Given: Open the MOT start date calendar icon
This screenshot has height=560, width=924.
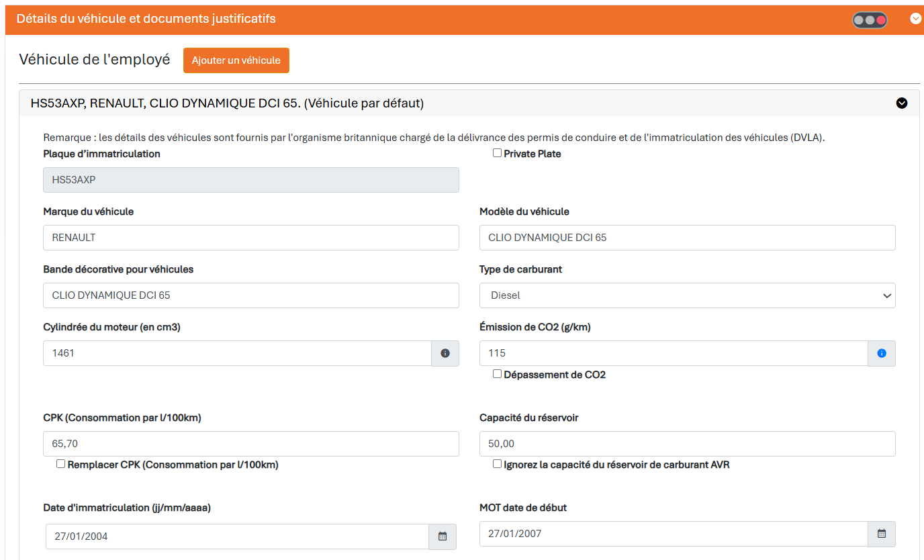Looking at the screenshot, I should [x=882, y=534].
